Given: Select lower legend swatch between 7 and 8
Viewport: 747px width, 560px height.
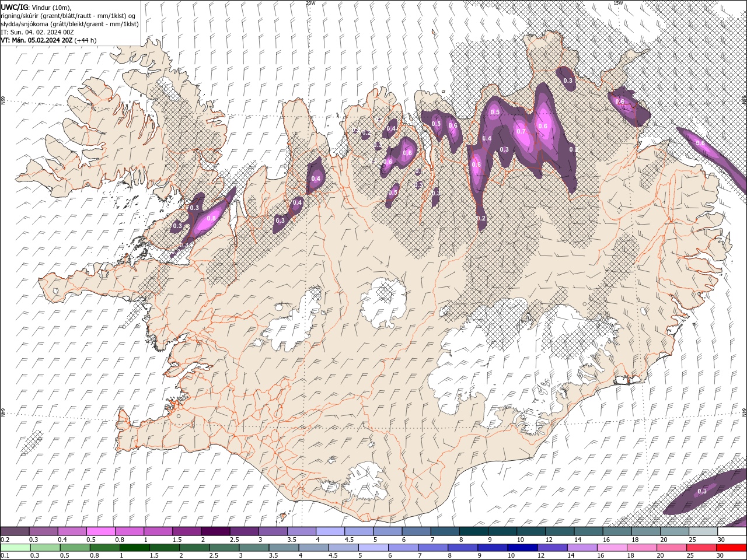Looking at the screenshot, I should 432,548.
